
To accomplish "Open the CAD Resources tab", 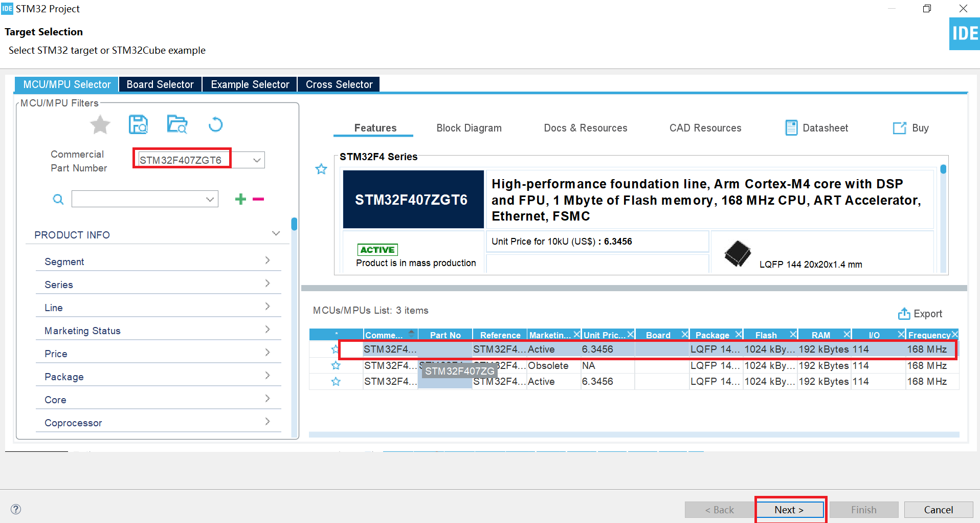I will coord(705,128).
